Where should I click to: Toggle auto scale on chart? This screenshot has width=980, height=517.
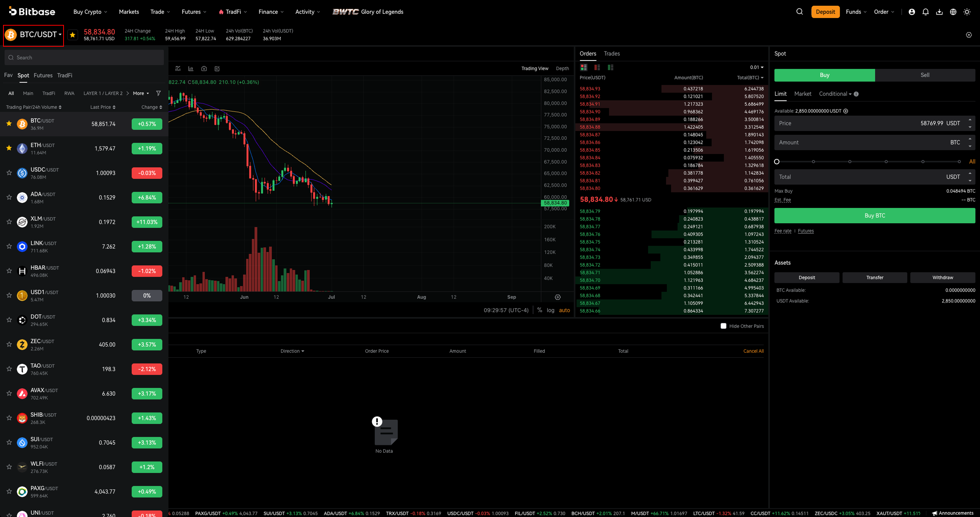[x=564, y=310]
